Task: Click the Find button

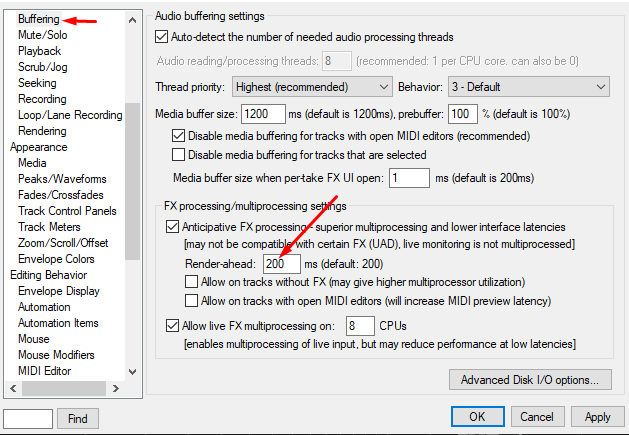Action: [x=78, y=418]
